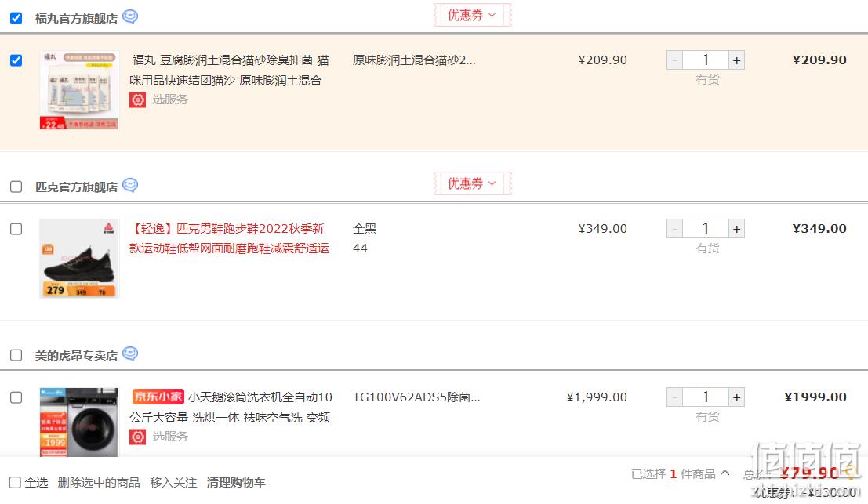Image resolution: width=868 pixels, height=504 pixels.
Task: Click 选服务 link under washing machine
Action: 170,437
